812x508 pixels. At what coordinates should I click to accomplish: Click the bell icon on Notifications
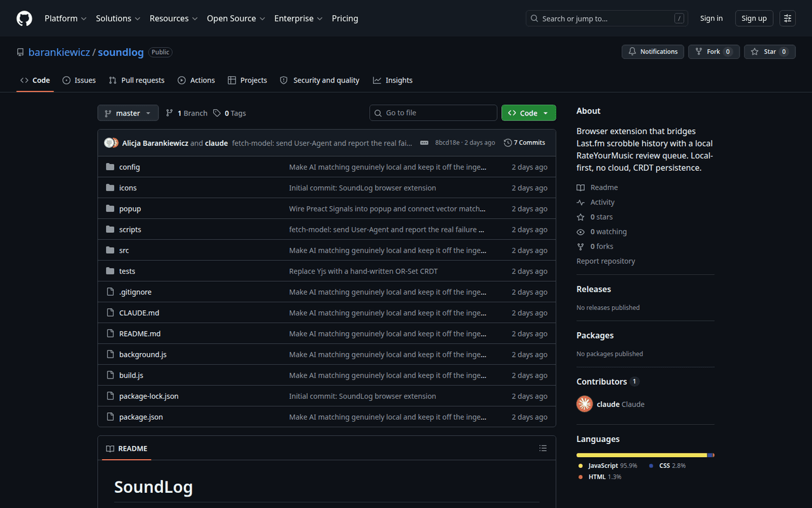632,51
